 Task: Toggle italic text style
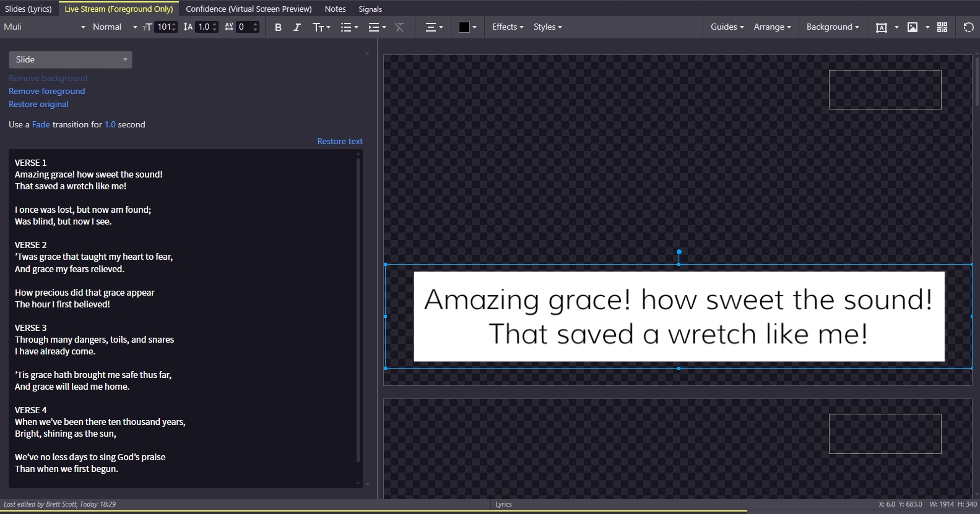point(297,27)
